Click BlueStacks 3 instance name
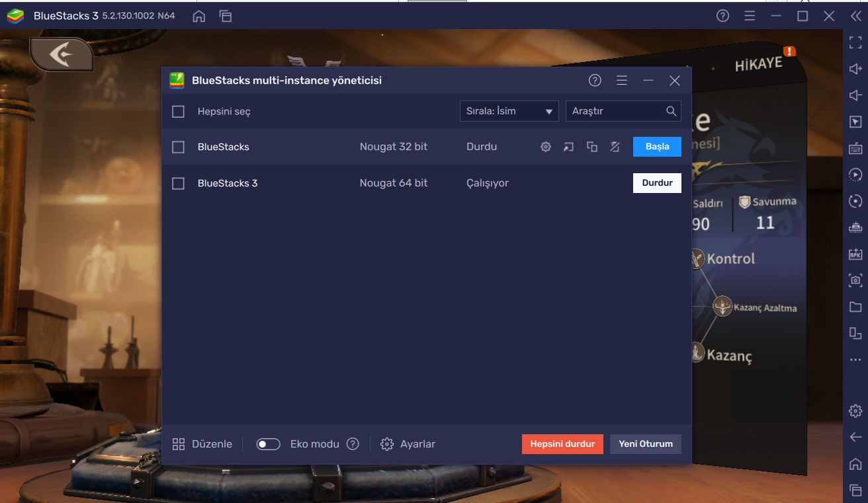 tap(228, 183)
